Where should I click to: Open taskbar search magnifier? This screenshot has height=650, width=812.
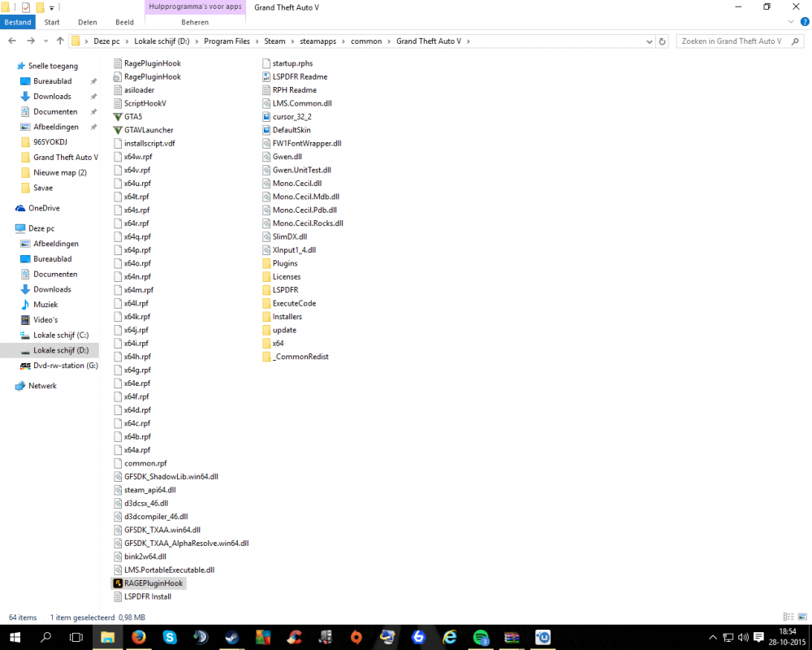pyautogui.click(x=45, y=637)
